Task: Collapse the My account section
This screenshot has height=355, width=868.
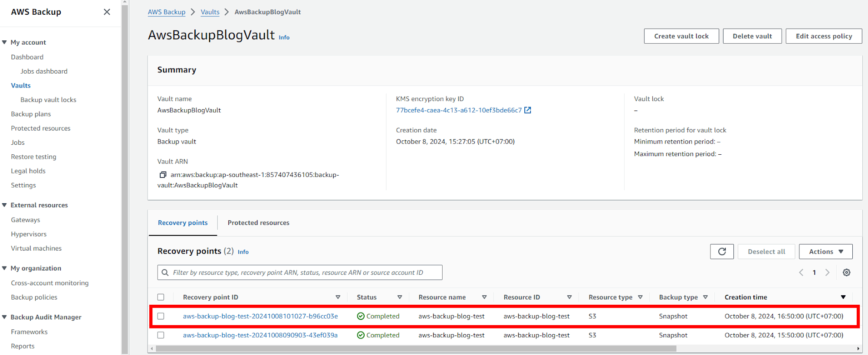Action: coord(4,42)
